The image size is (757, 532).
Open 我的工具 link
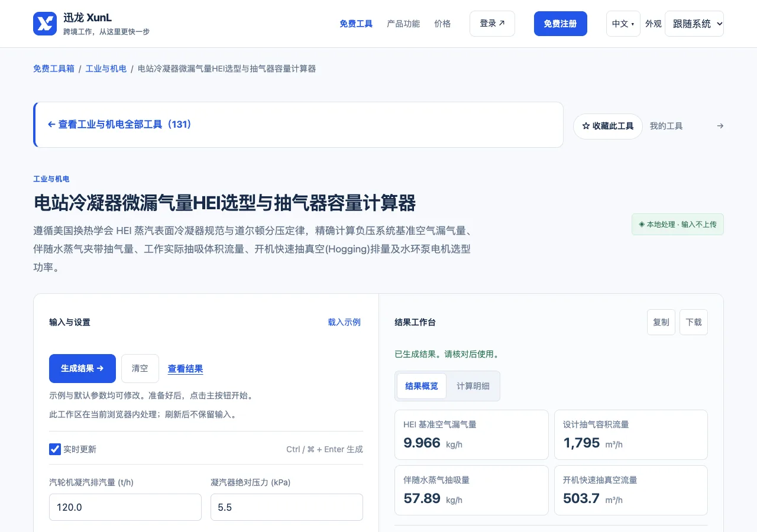click(x=667, y=126)
